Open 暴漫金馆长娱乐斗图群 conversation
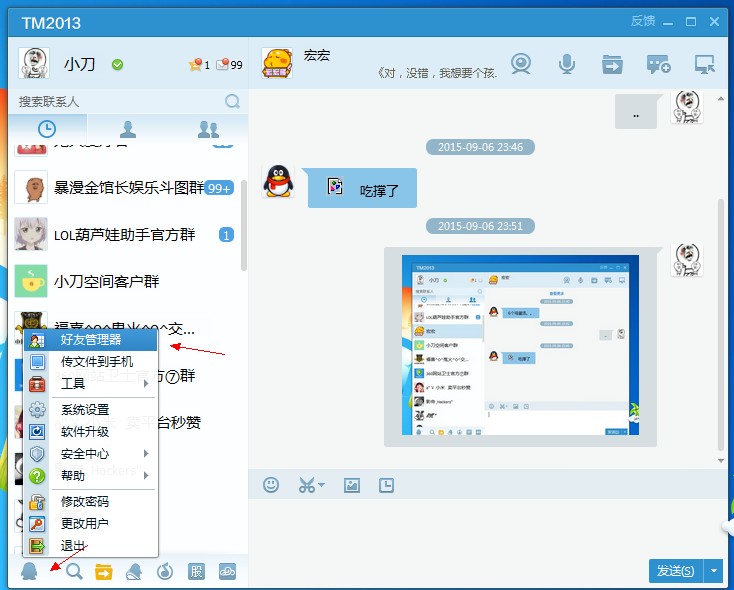734x590 pixels. coord(125,188)
